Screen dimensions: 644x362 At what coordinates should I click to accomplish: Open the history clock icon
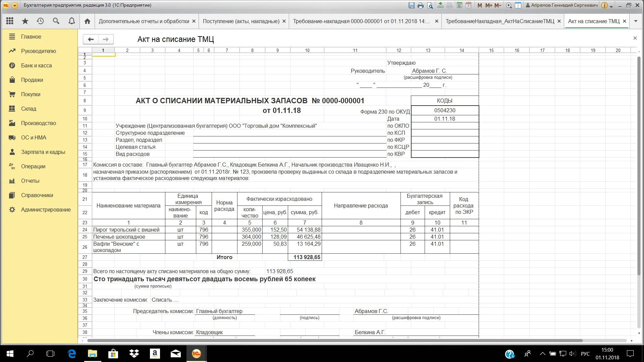point(40,21)
